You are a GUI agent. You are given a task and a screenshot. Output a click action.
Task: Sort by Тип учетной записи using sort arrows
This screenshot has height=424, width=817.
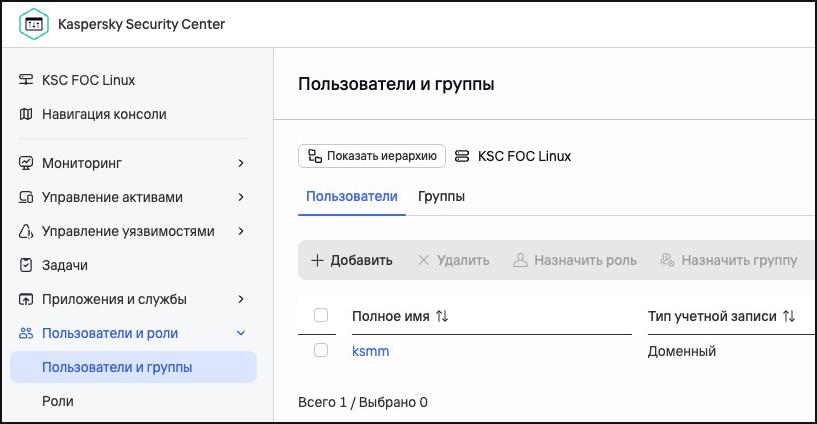(789, 316)
